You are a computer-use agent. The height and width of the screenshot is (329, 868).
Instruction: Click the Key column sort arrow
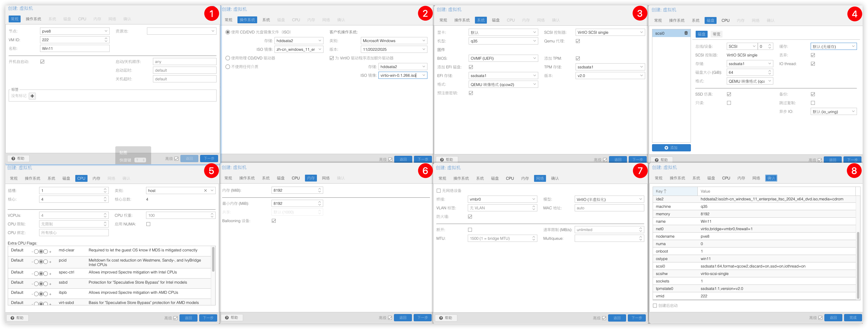[x=665, y=191]
